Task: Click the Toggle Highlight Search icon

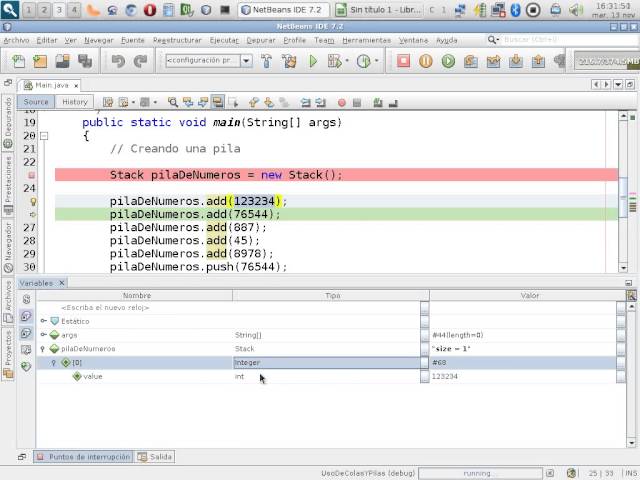Action: pyautogui.click(x=218, y=102)
